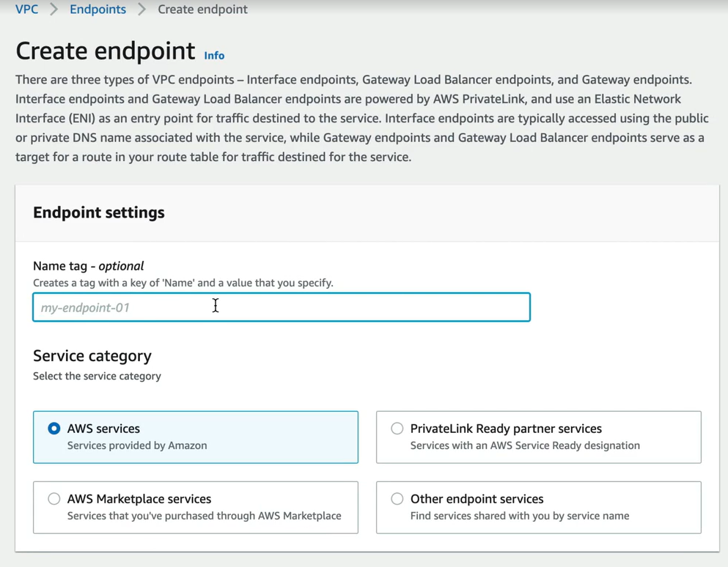Click the Info link beside Create endpoint

tap(214, 55)
